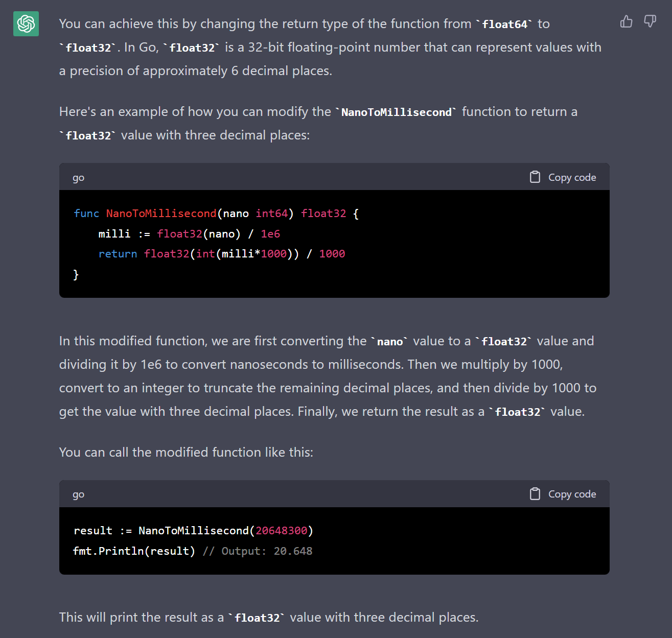Select the inline NanoToMillisecond code mention

click(396, 111)
